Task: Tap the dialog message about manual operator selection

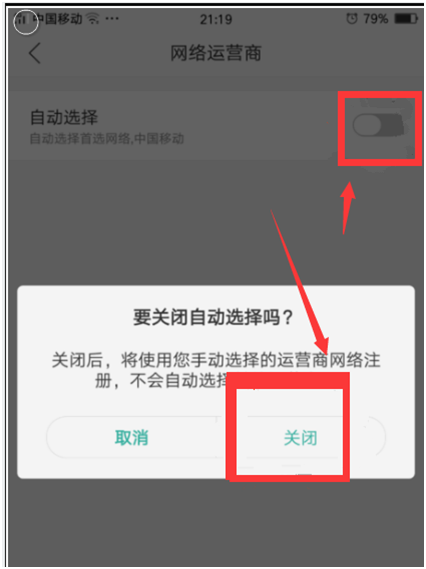Action: point(216,370)
